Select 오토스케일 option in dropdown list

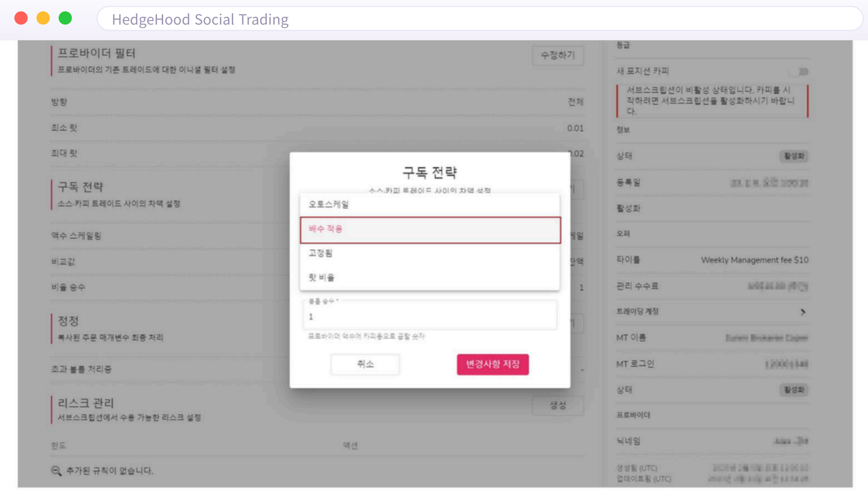(x=429, y=204)
